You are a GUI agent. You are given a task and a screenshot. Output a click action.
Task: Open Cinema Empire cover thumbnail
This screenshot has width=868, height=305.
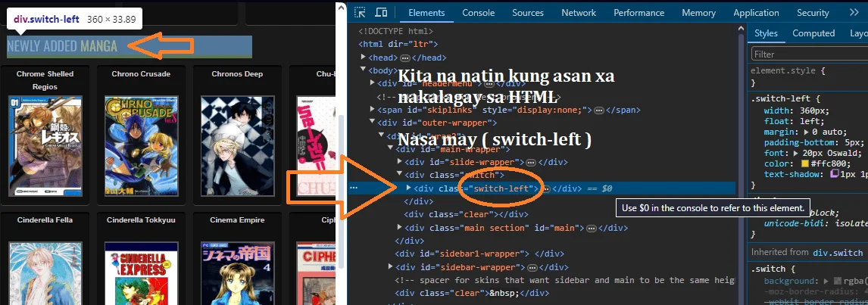pyautogui.click(x=238, y=273)
